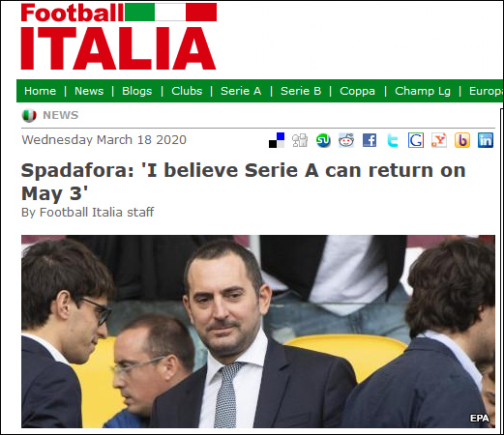The image size is (504, 435).
Task: Share article via Delicious icon
Action: [x=277, y=140]
